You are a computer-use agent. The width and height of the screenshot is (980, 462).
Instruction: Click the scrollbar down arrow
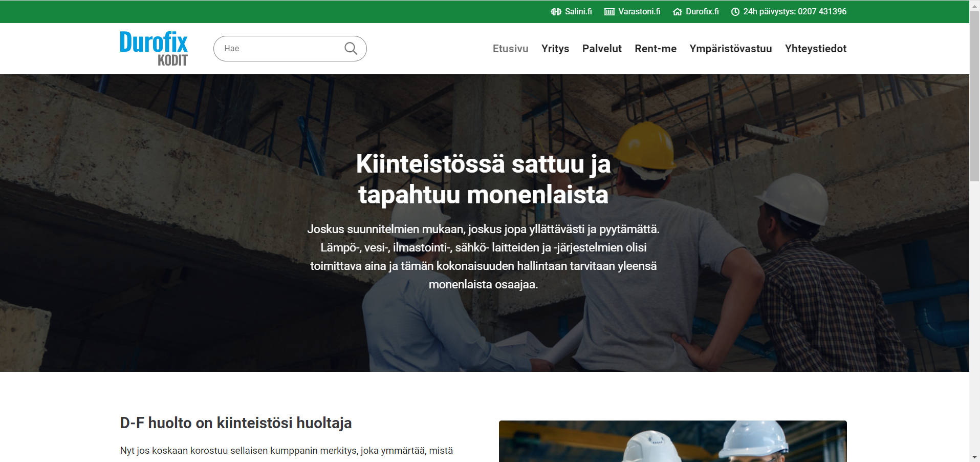pos(975,458)
